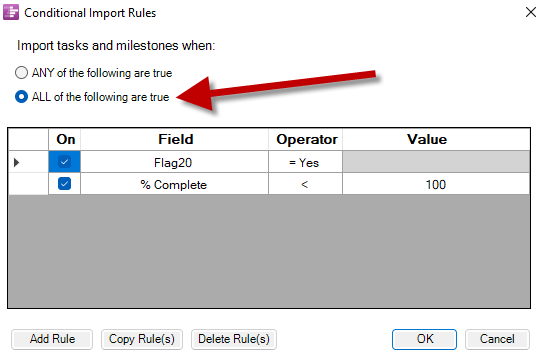Open the % Complete field dropdown cell
The image size is (537, 361).
pos(174,184)
